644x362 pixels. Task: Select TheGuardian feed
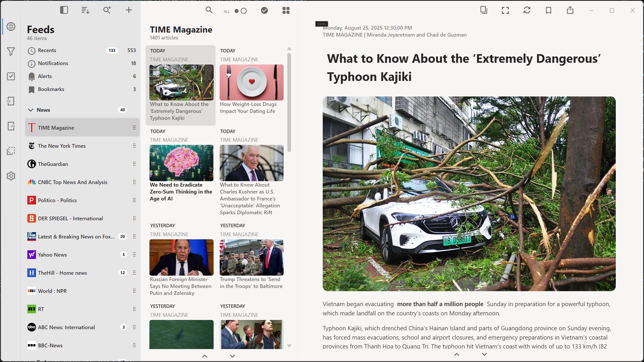pos(82,164)
